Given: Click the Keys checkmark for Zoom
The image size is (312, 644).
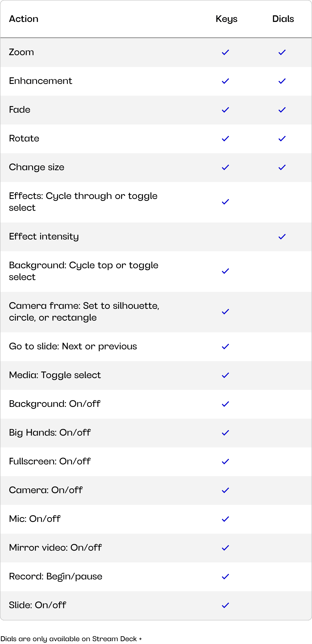Looking at the screenshot, I should pos(225,53).
